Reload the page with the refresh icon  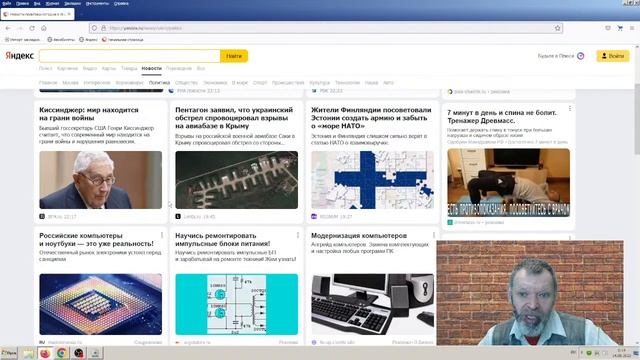[x=32, y=28]
